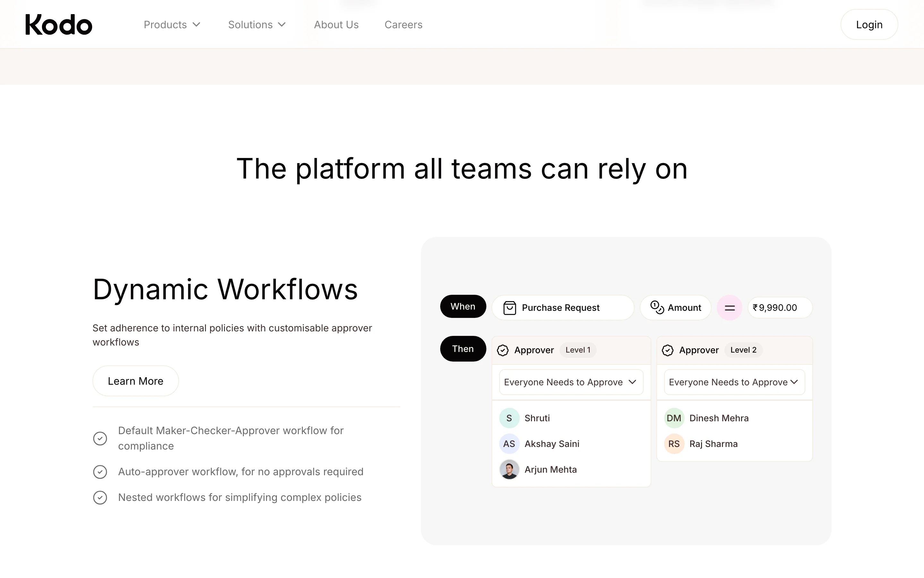Click the shopping bag icon in Purchase Request
Viewport: 924px width, 578px height.
(509, 308)
